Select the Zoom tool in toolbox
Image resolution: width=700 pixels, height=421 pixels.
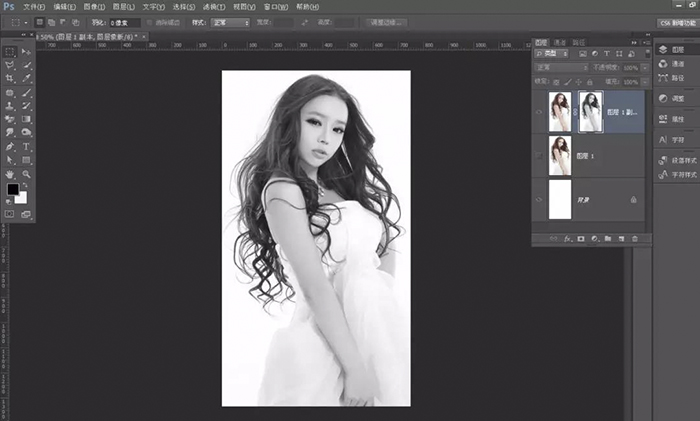tap(26, 174)
